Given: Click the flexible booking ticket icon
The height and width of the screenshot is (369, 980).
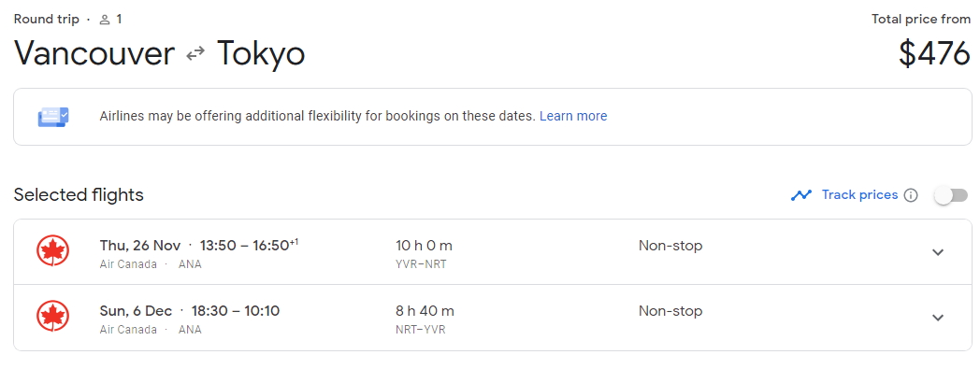Looking at the screenshot, I should [53, 117].
